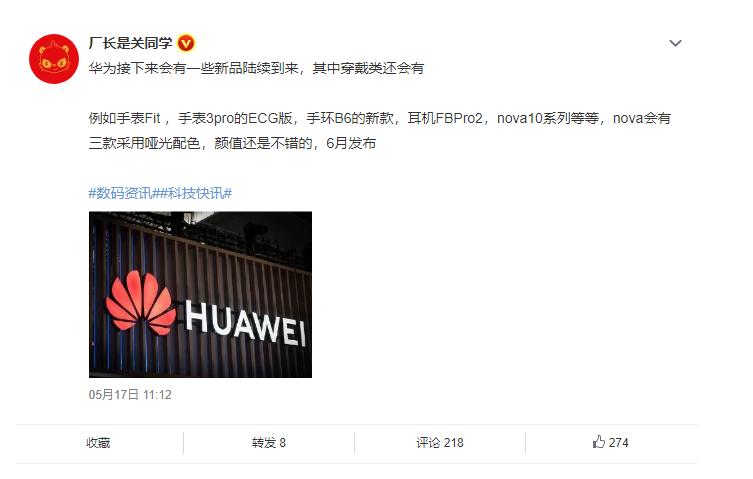Click the text 耳机FBPro2

pos(445,118)
